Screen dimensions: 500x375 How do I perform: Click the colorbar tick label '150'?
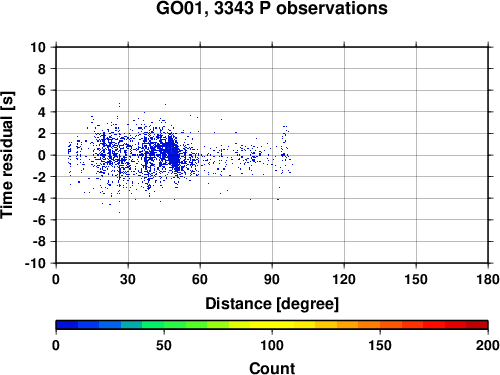(x=380, y=345)
